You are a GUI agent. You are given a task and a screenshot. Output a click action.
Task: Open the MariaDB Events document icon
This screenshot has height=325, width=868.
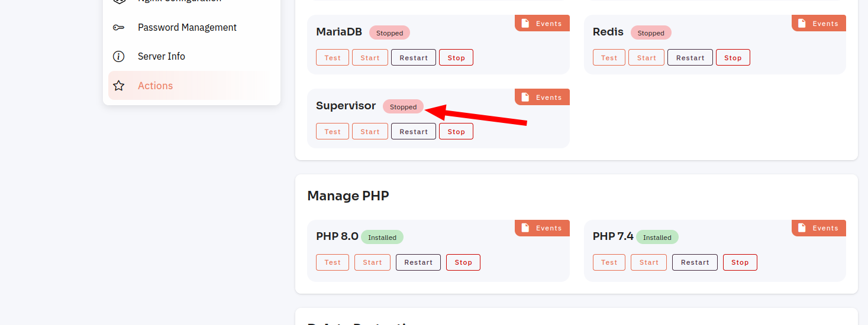pos(525,24)
